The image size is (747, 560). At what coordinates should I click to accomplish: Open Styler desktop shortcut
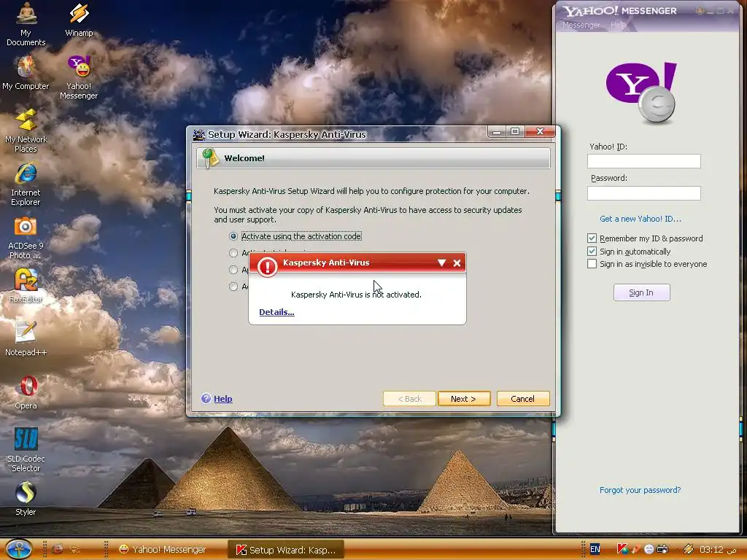click(x=26, y=499)
